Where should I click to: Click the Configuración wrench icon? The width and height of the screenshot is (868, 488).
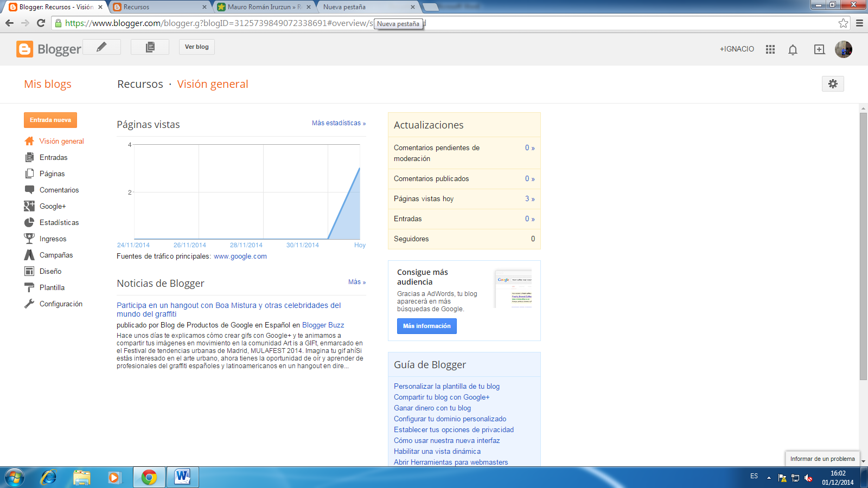(29, 304)
